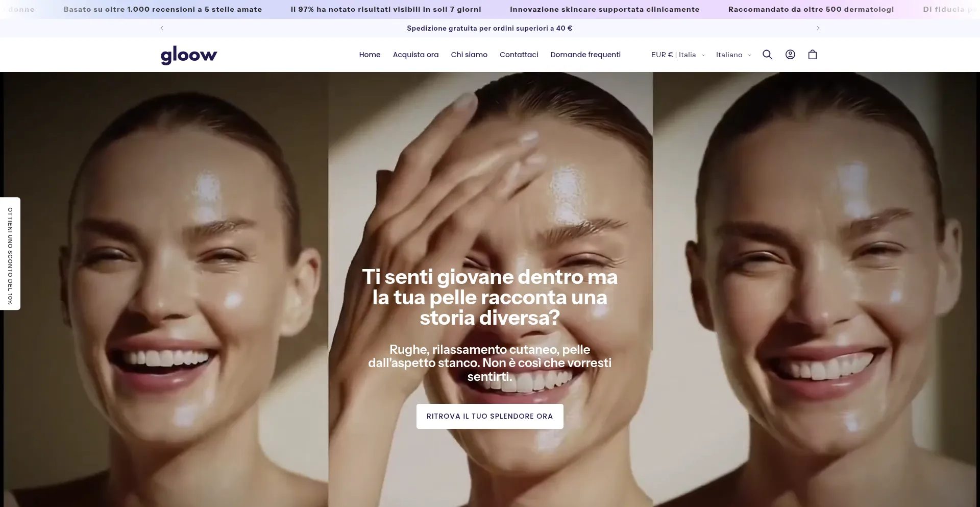Image resolution: width=980 pixels, height=507 pixels.
Task: Open the Ottieni uno sconto del 10% side tab
Action: 10,254
